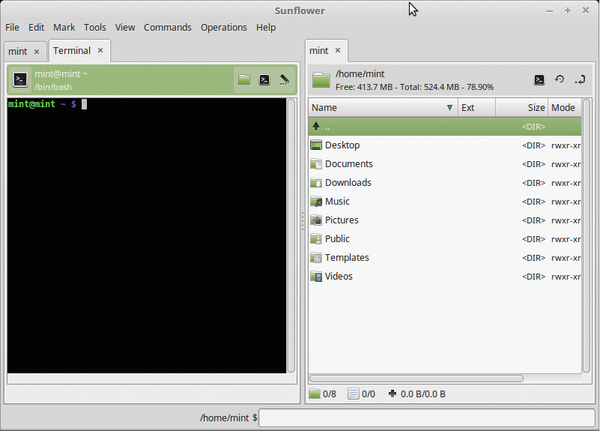The height and width of the screenshot is (431, 600).
Task: Click the pencil icon in the terminal title bar
Action: click(x=284, y=80)
